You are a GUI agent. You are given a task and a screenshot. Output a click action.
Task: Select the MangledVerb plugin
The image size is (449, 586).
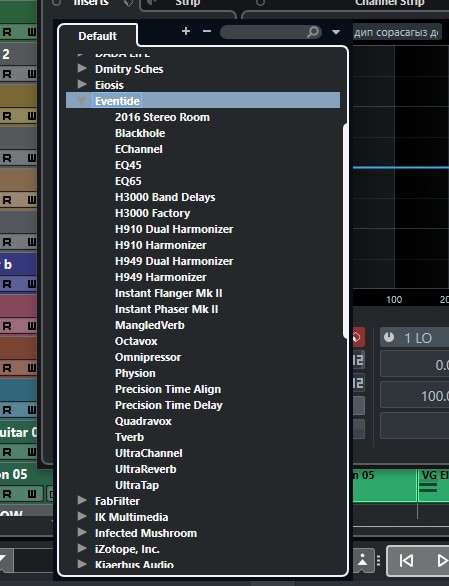(x=150, y=325)
